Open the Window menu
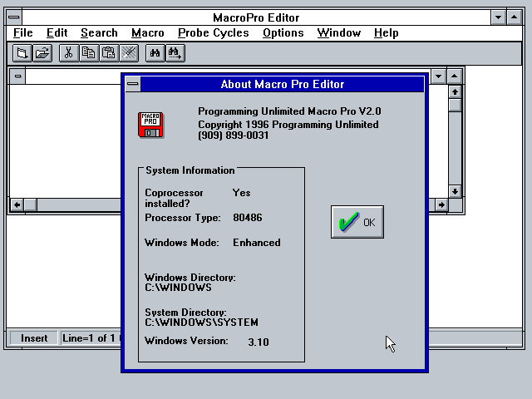This screenshot has width=532, height=399. coord(339,33)
